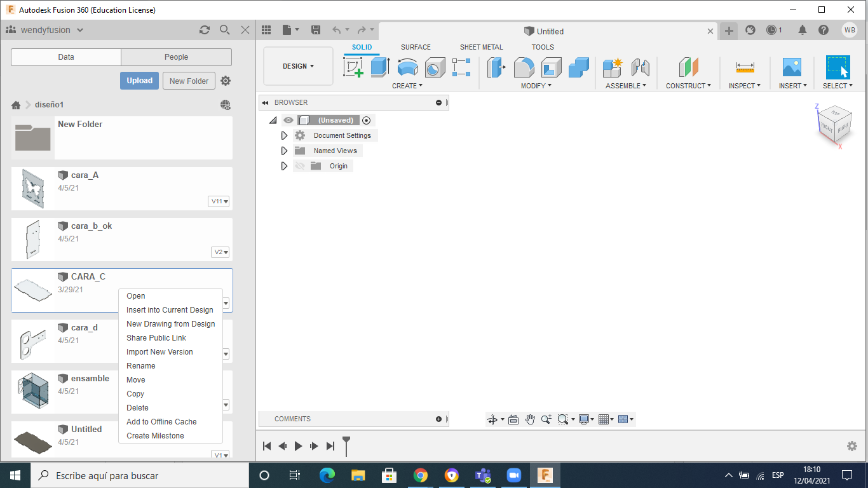Switch to the SURFACE tab
Viewport: 868px width, 488px height.
tap(416, 47)
